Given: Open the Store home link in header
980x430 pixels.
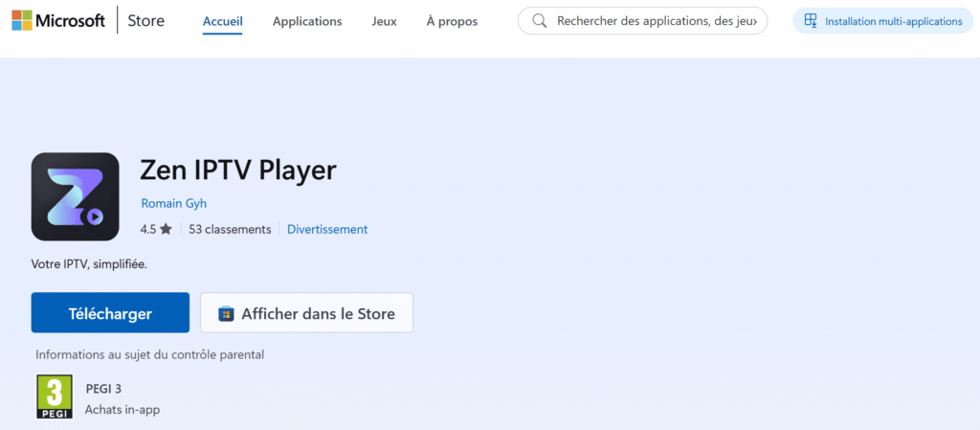Looking at the screenshot, I should point(147,21).
